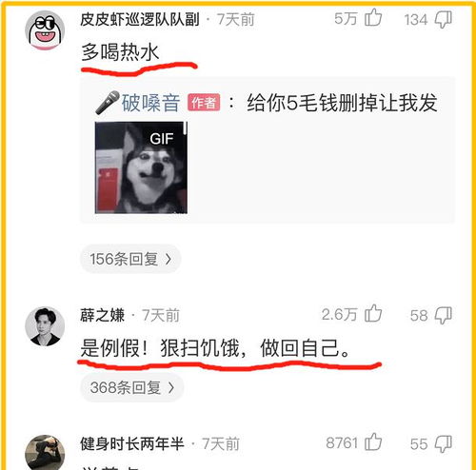Open username 薛之嫌
476x470 pixels.
click(x=103, y=315)
